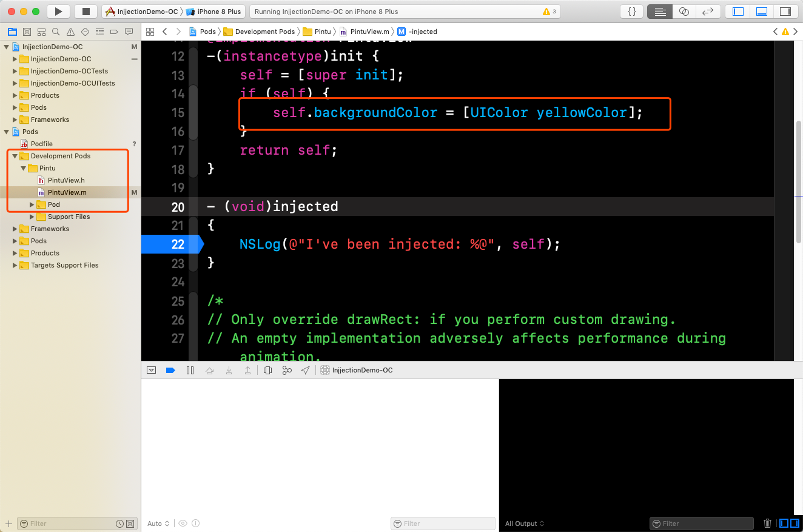Toggle the left Navigator panel
Image resolution: width=803 pixels, height=532 pixels.
click(x=738, y=12)
